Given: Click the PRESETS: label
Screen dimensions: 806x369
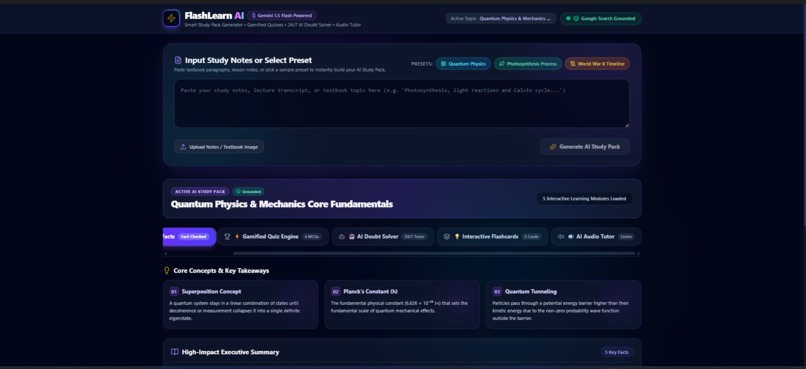Looking at the screenshot, I should pos(422,64).
